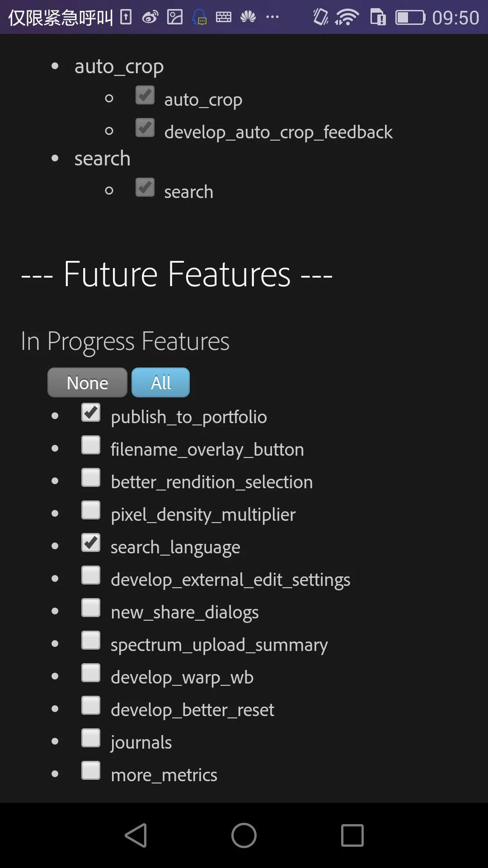
Task: Tap the Weibo icon in status bar
Action: pos(150,18)
